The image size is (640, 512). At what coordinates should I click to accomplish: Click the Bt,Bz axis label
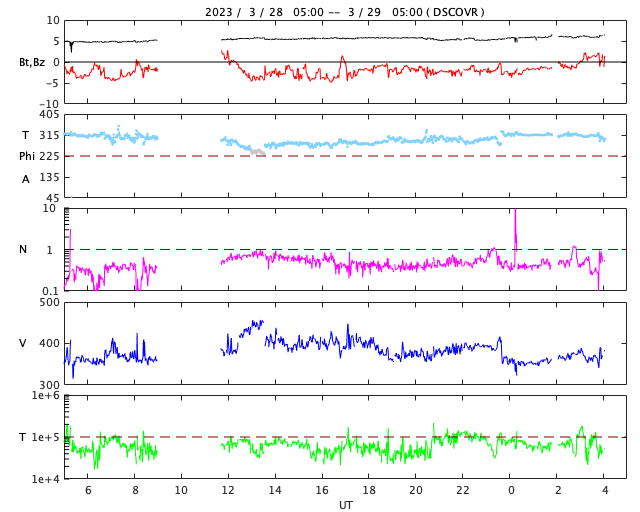coord(31,62)
